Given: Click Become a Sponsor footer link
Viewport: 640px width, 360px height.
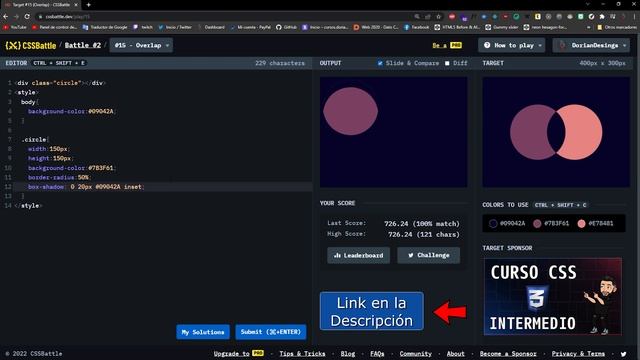Looking at the screenshot, I should 508,353.
